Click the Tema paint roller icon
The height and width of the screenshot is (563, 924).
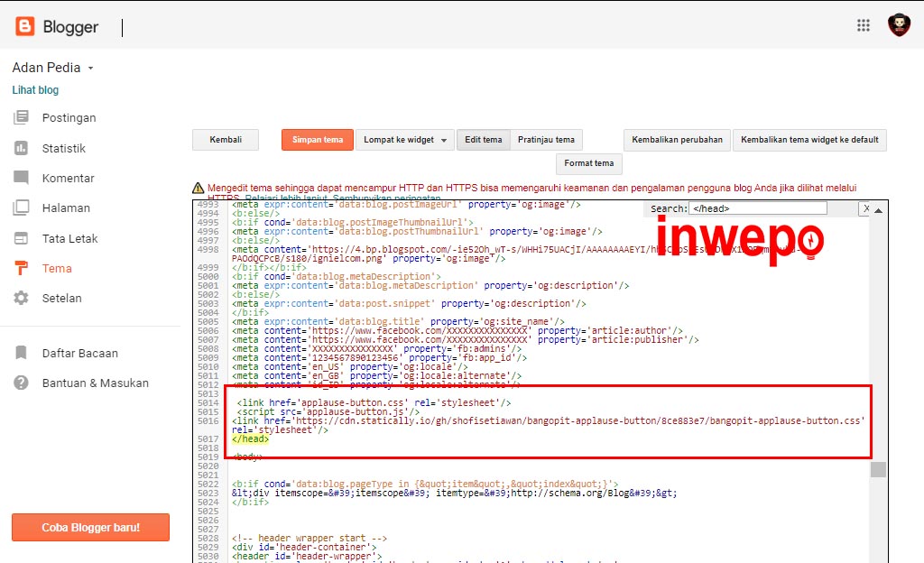tap(22, 268)
